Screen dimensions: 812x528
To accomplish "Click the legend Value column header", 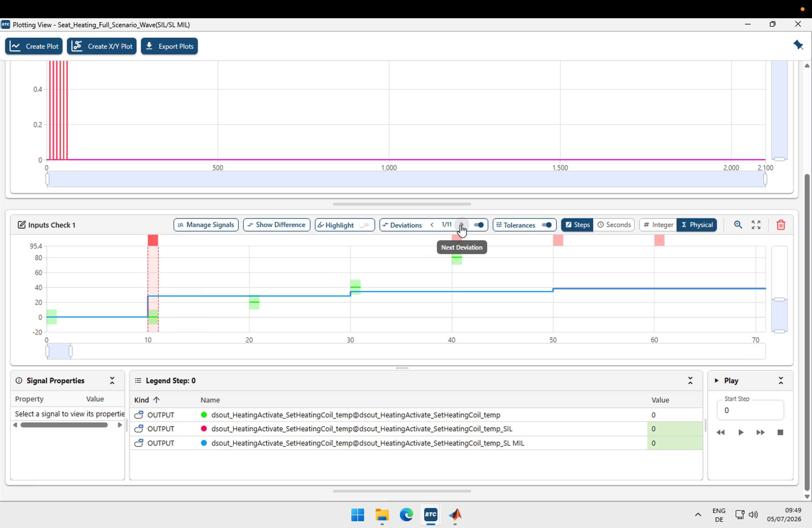I will (660, 400).
